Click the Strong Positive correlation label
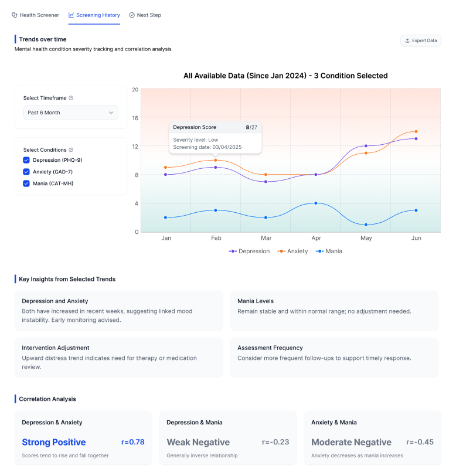 click(54, 443)
